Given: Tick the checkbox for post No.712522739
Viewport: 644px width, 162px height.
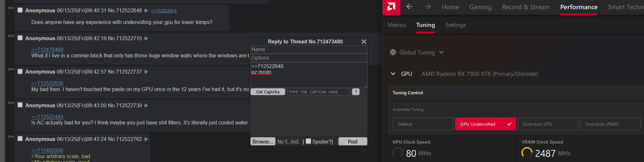Looking at the screenshot, I should pos(20,105).
